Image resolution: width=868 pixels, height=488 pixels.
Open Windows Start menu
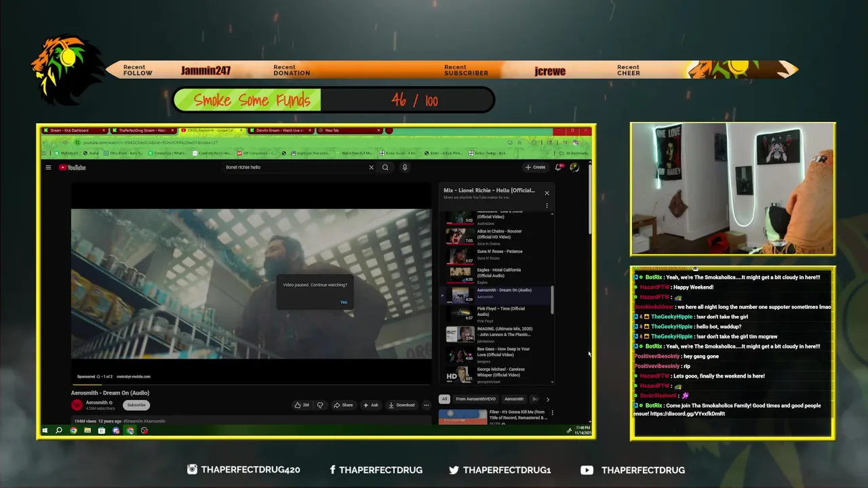click(x=45, y=430)
